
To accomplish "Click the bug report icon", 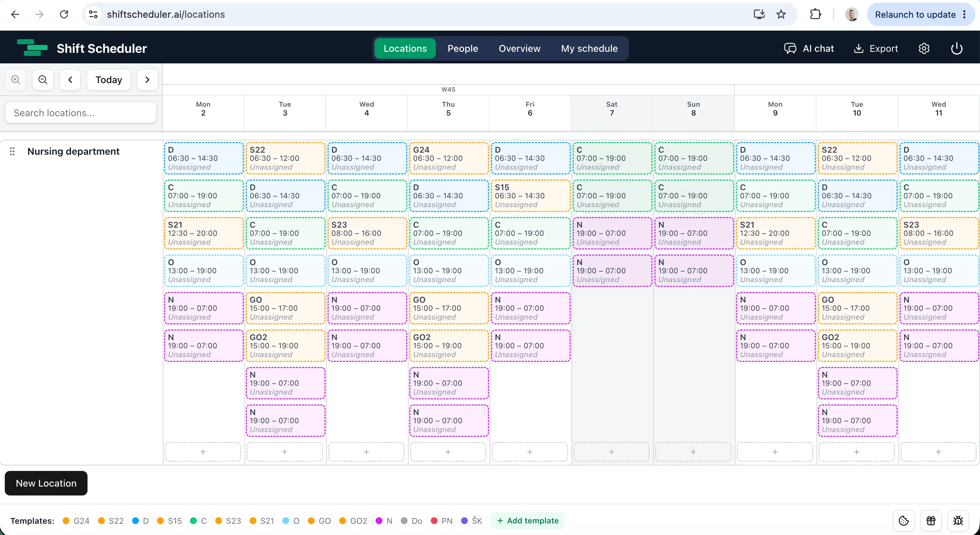I will 958,521.
